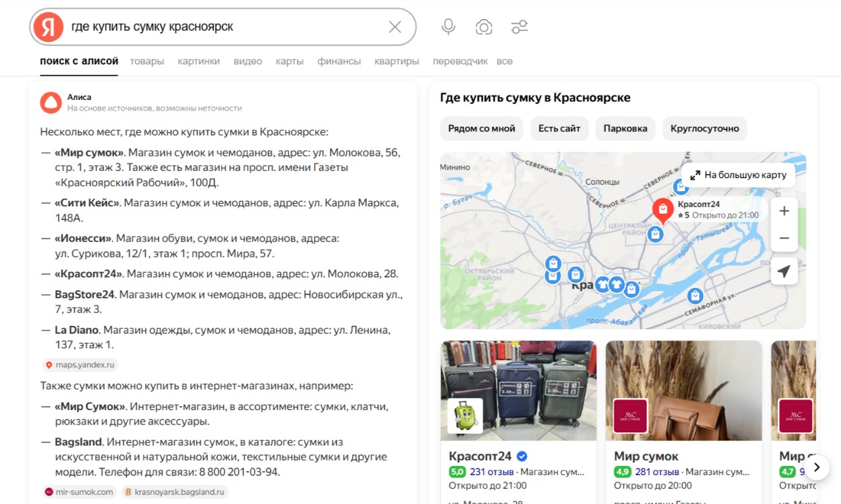Zoom in on the map
The width and height of the screenshot is (841, 504).
pos(784,212)
